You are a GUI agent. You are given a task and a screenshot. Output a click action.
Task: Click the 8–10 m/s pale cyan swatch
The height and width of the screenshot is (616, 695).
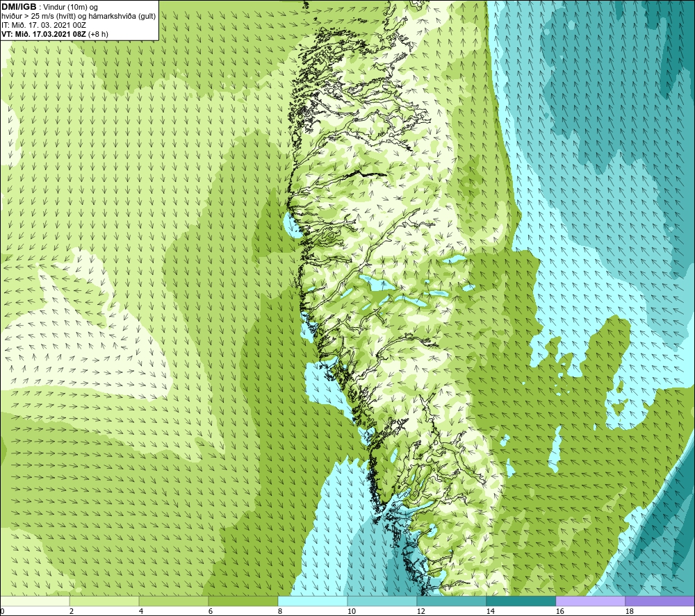pyautogui.click(x=313, y=601)
